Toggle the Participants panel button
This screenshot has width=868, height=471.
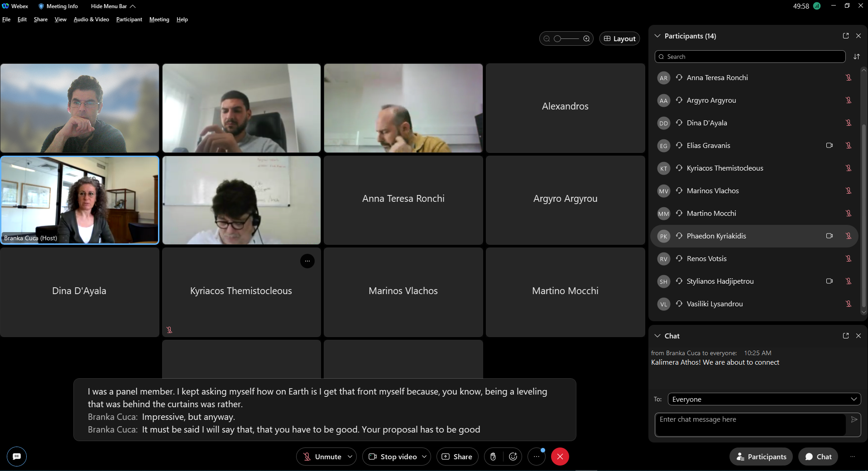(761, 457)
